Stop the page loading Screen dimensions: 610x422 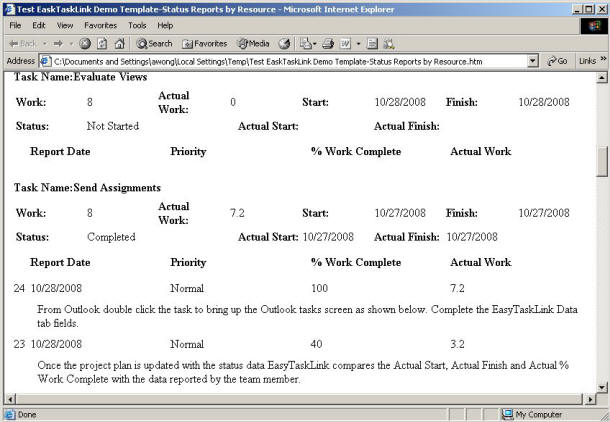pyautogui.click(x=85, y=44)
